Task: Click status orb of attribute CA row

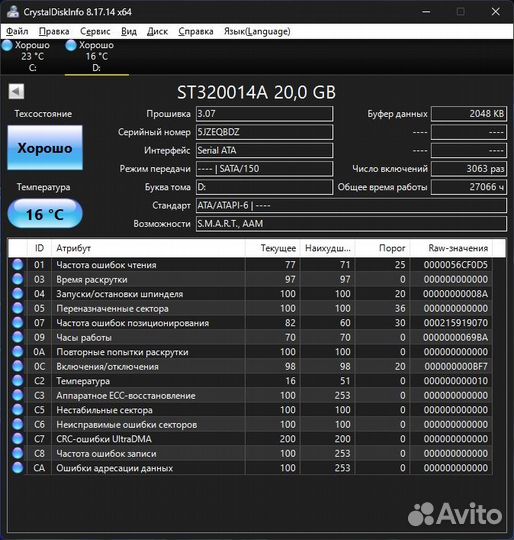Action: pyautogui.click(x=18, y=468)
